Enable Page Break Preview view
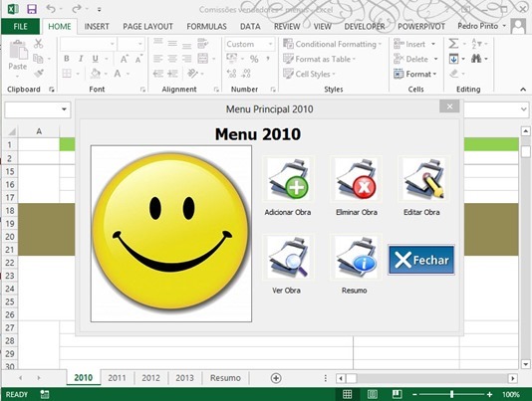 coord(397,394)
